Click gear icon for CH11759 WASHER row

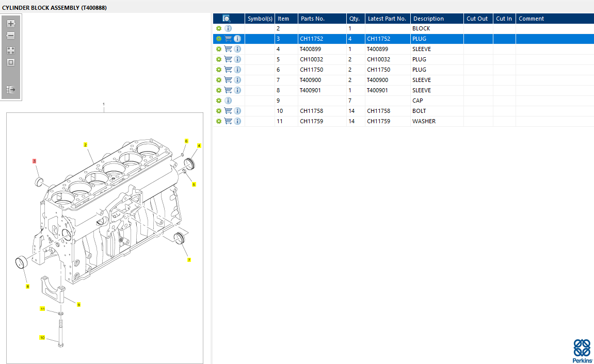(x=219, y=121)
